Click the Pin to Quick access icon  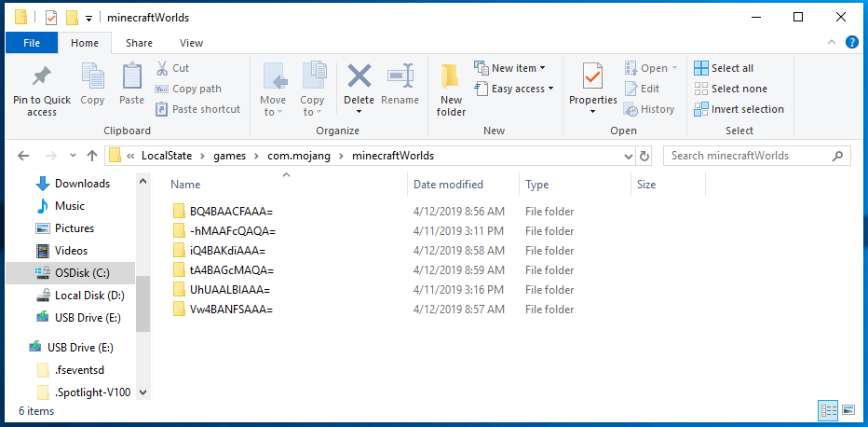click(x=42, y=76)
